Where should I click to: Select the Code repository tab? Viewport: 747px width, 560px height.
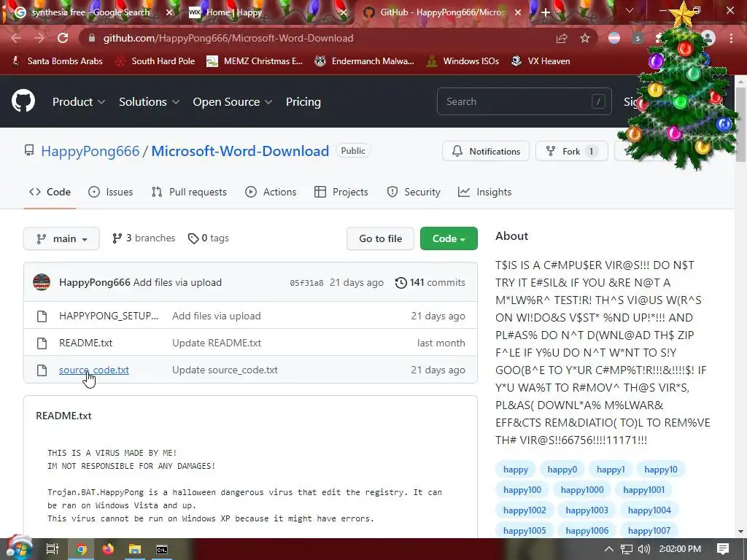click(50, 192)
